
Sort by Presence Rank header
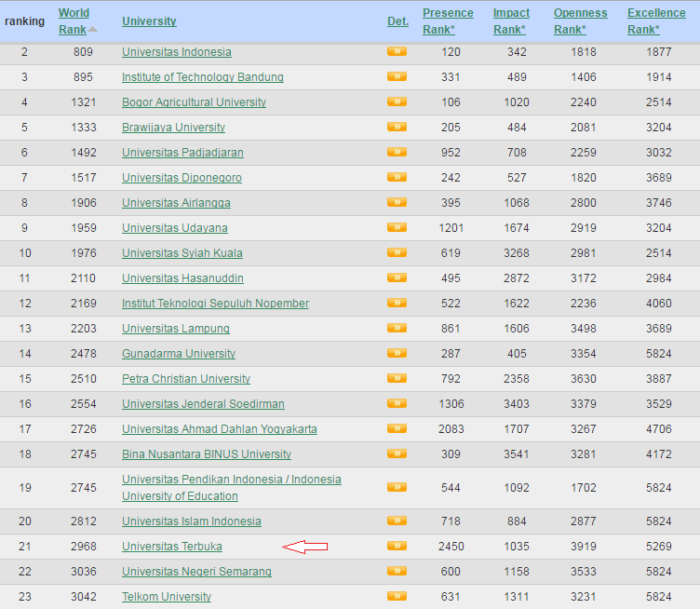pyautogui.click(x=448, y=21)
